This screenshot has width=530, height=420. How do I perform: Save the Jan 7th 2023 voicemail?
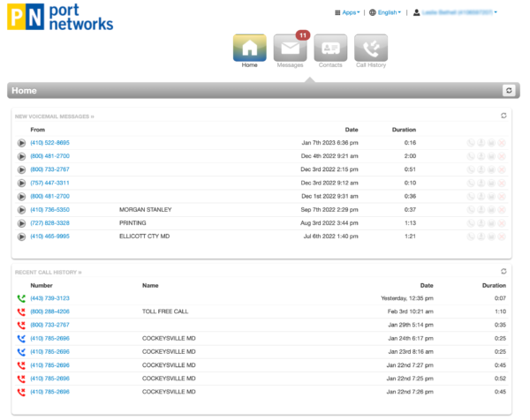tap(491, 143)
